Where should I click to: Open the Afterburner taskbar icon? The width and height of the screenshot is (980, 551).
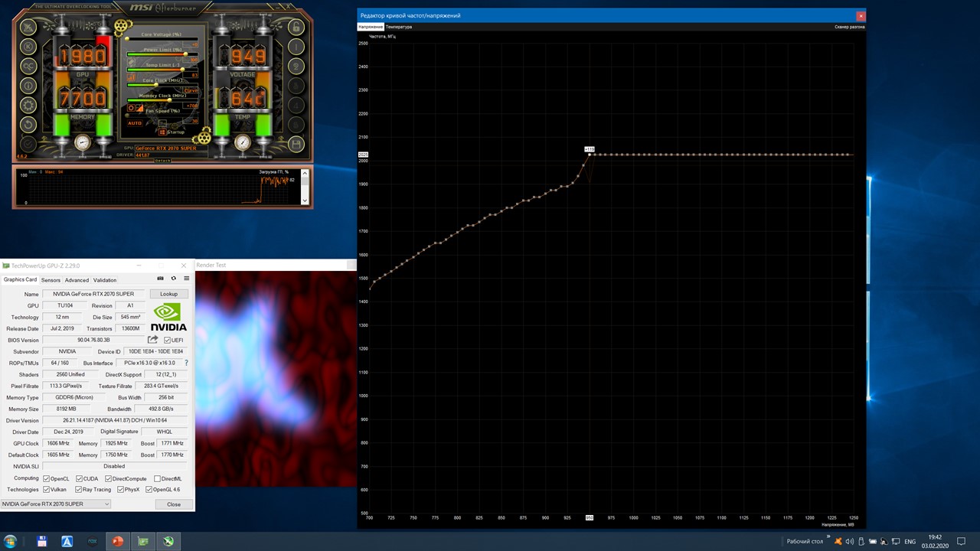coord(168,541)
